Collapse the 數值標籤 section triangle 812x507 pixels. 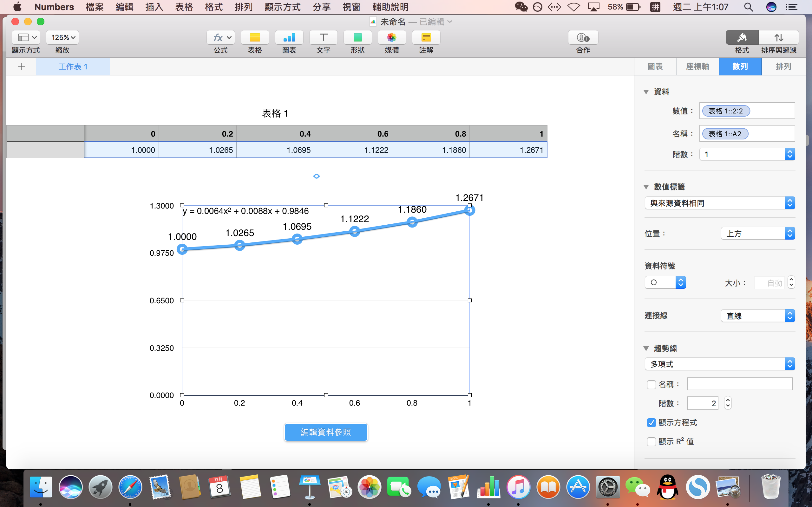tap(646, 187)
